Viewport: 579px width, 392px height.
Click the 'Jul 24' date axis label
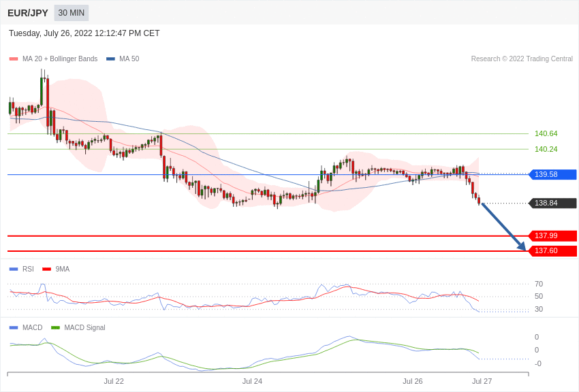(x=252, y=381)
